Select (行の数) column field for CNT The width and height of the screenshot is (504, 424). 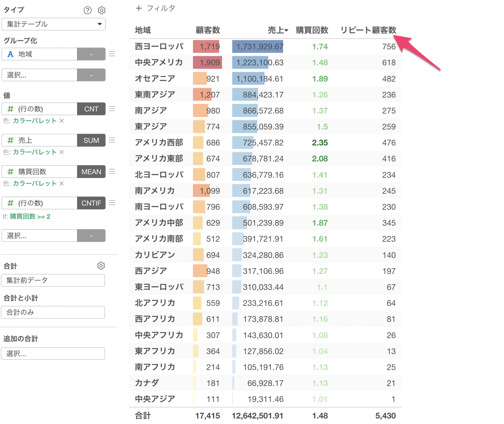click(x=40, y=109)
